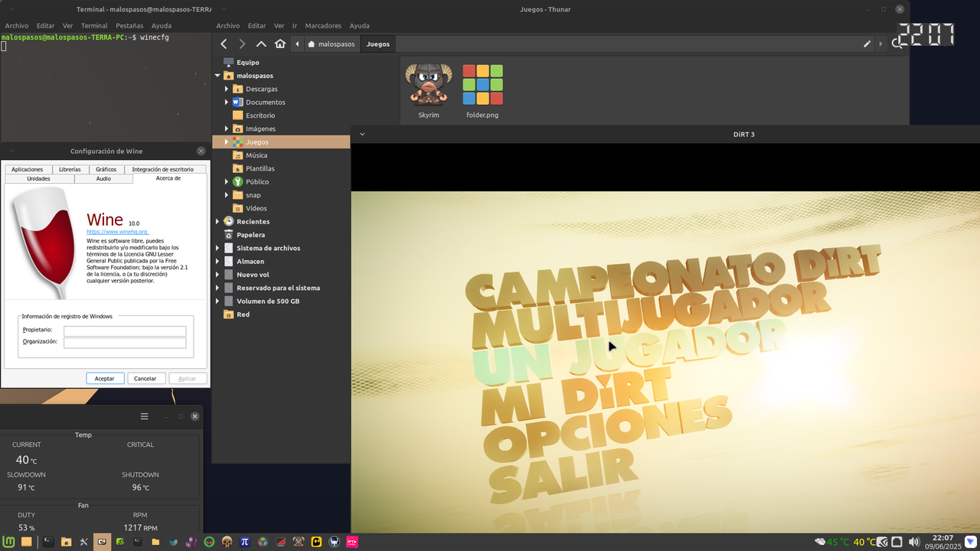
Task: Click the Juegos path bar button
Action: 378,44
